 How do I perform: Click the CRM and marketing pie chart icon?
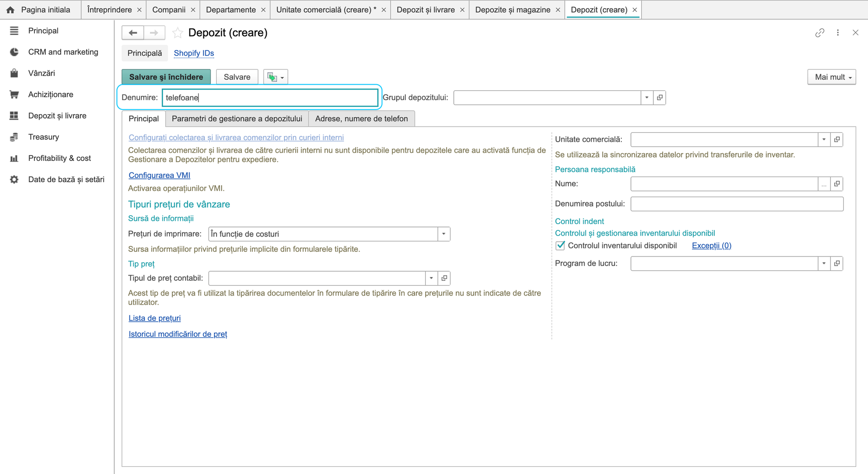tap(14, 52)
